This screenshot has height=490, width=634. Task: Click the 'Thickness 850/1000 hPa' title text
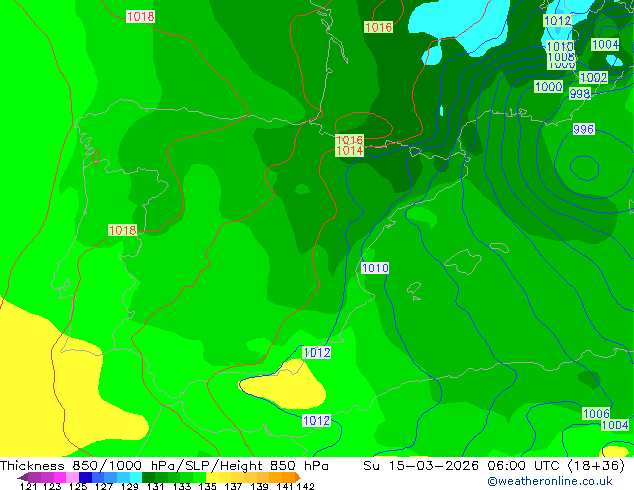click(x=88, y=466)
